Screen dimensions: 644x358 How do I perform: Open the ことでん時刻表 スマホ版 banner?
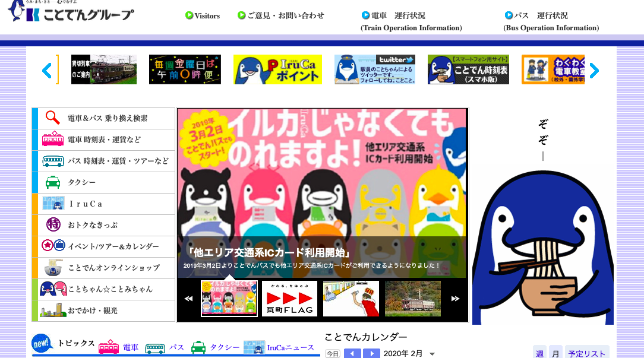(468, 69)
